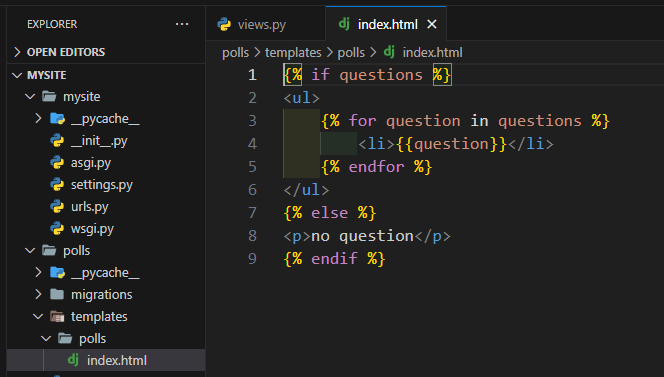Click nested polls folder icon under templates
This screenshot has width=664, height=377.
point(65,338)
